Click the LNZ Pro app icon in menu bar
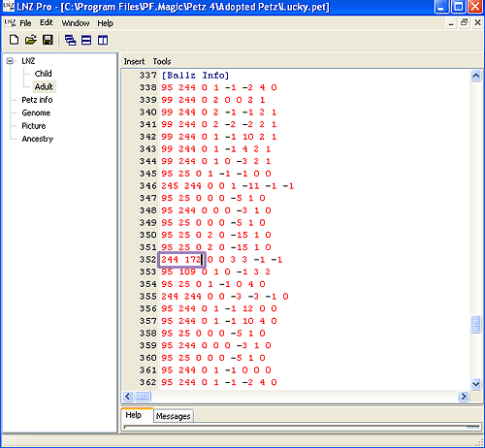Viewport: 485px width, 448px height. 10,22
